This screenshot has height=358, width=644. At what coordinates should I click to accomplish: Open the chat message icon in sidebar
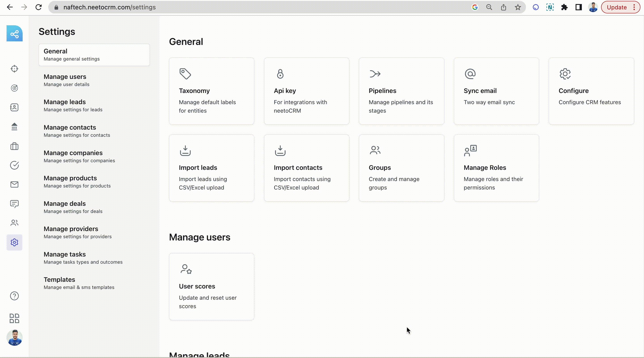(x=15, y=204)
